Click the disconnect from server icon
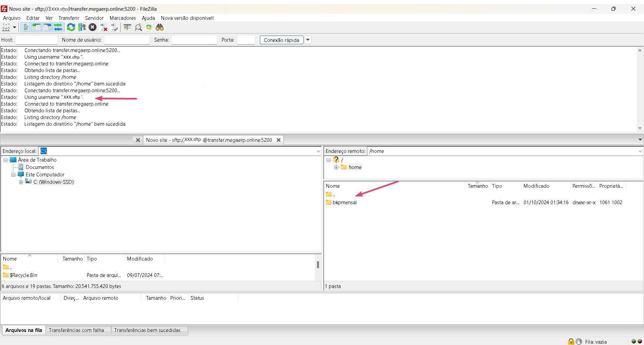644x345 pixels. point(104,27)
